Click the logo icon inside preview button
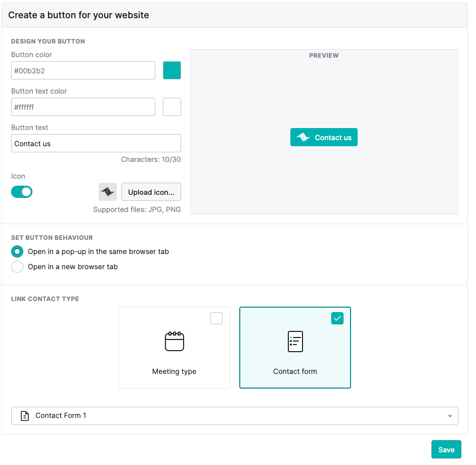The width and height of the screenshot is (476, 465). [x=303, y=137]
